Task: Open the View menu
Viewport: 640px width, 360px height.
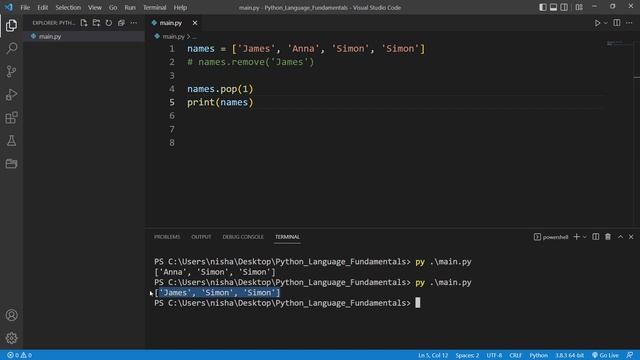Action: tap(95, 7)
